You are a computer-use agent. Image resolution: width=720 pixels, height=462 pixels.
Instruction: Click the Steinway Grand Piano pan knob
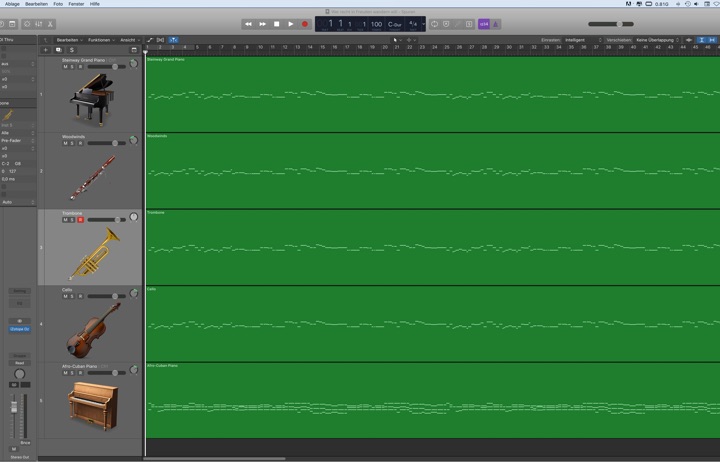[x=134, y=64]
